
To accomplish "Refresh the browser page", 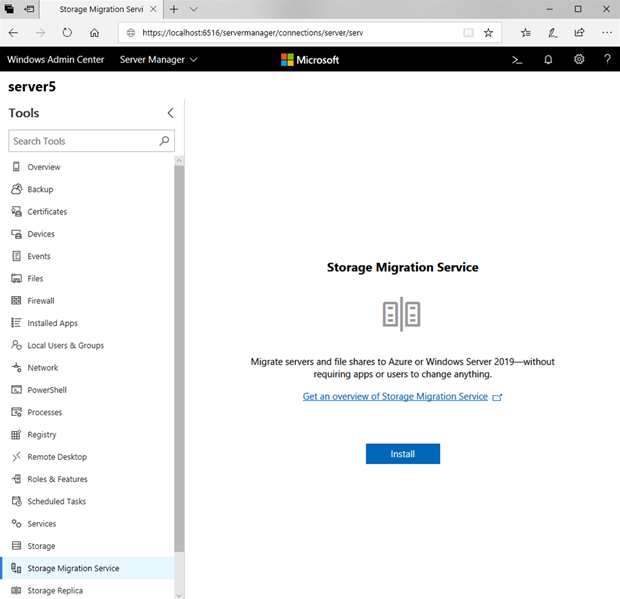I will [67, 33].
